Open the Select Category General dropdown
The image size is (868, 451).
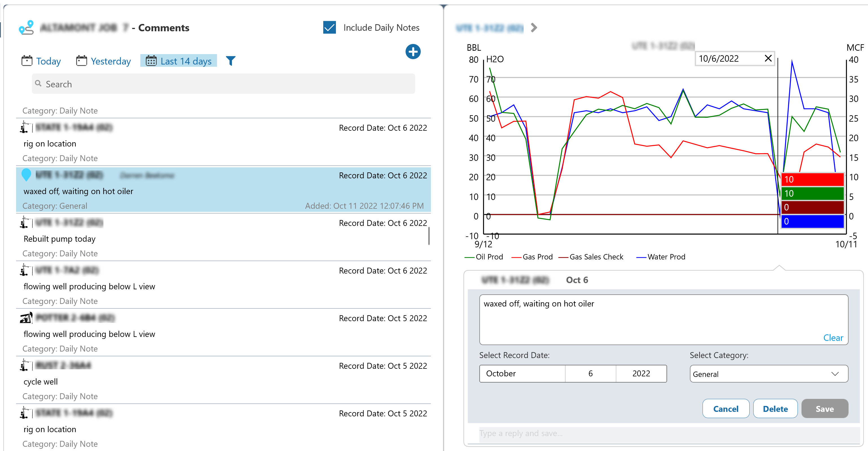pos(769,374)
